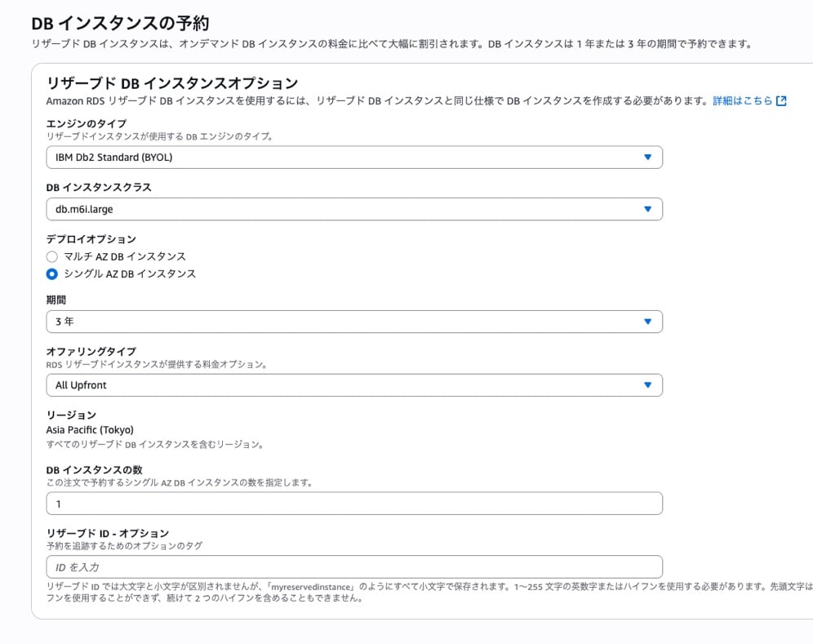Open the エンジンのタイプ dropdown showing IBM Db2 Standard (BYOL)
Screen dimensions: 813x644
(354, 157)
